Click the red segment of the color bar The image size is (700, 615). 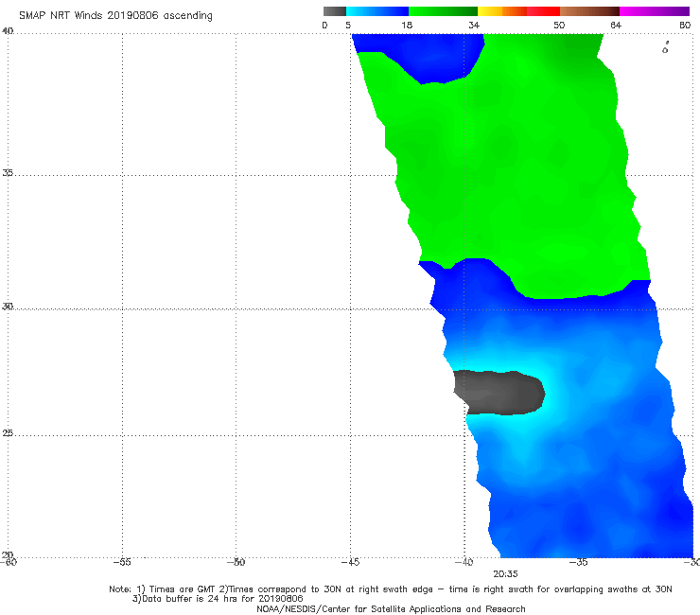pyautogui.click(x=544, y=11)
